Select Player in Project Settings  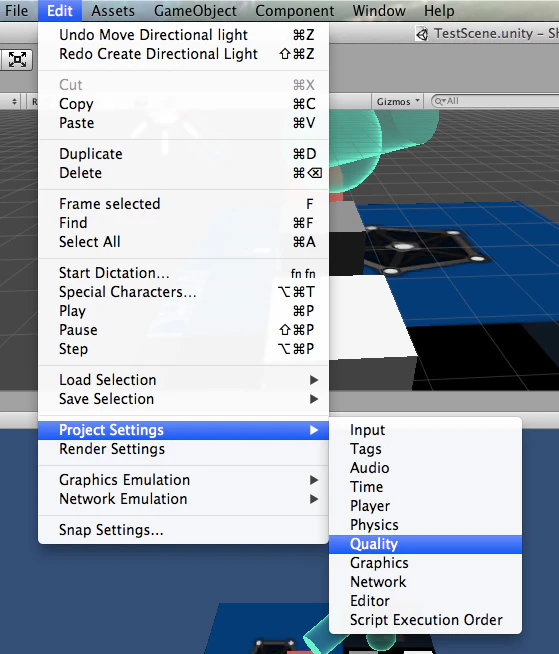426,506
